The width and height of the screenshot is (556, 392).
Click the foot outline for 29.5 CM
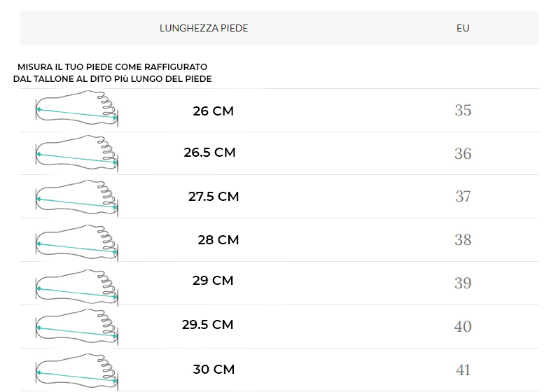[76, 326]
